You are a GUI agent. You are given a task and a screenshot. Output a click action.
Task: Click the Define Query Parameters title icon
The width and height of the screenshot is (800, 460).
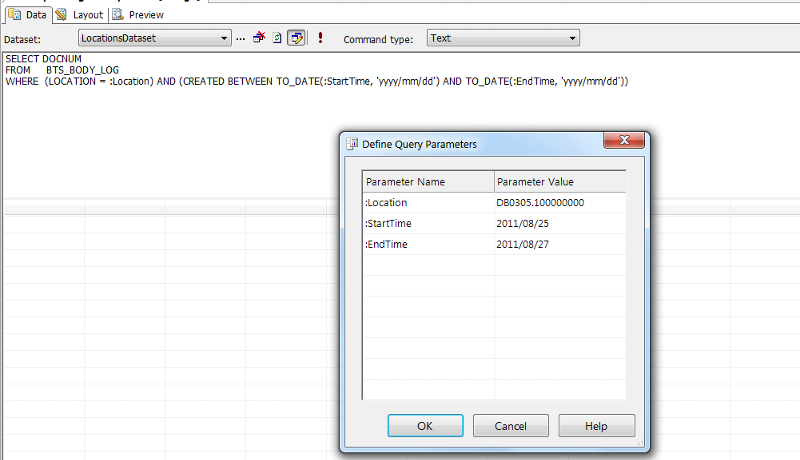pyautogui.click(x=352, y=144)
